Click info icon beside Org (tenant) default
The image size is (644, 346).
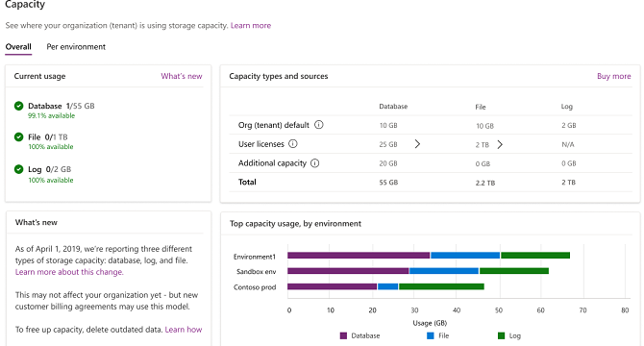319,125
